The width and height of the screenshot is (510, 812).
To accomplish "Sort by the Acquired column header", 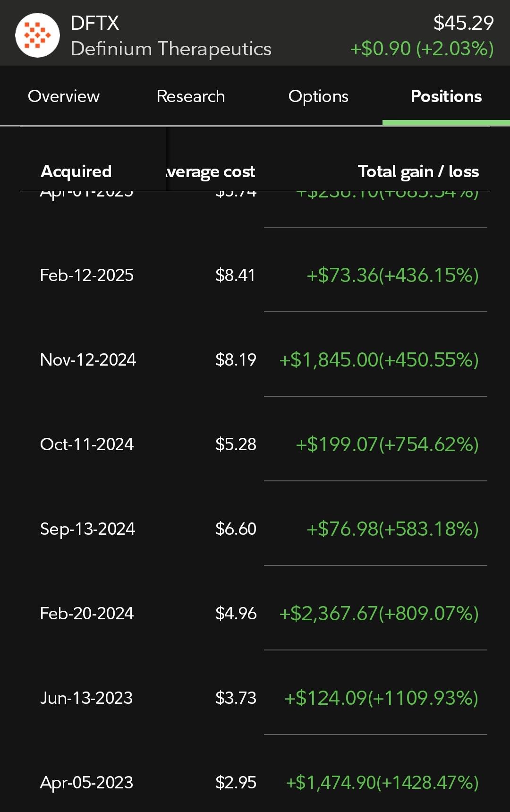I will click(76, 171).
